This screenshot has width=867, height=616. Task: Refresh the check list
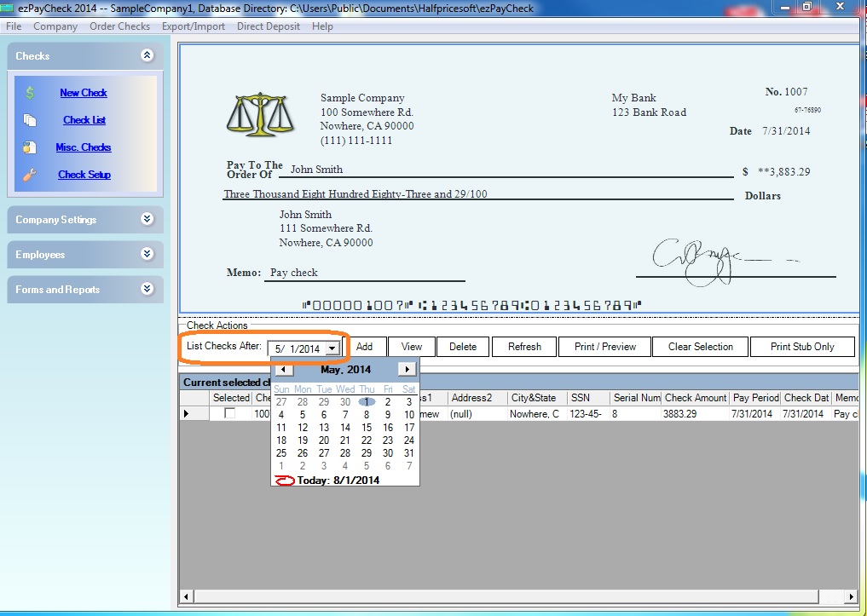pyautogui.click(x=523, y=347)
